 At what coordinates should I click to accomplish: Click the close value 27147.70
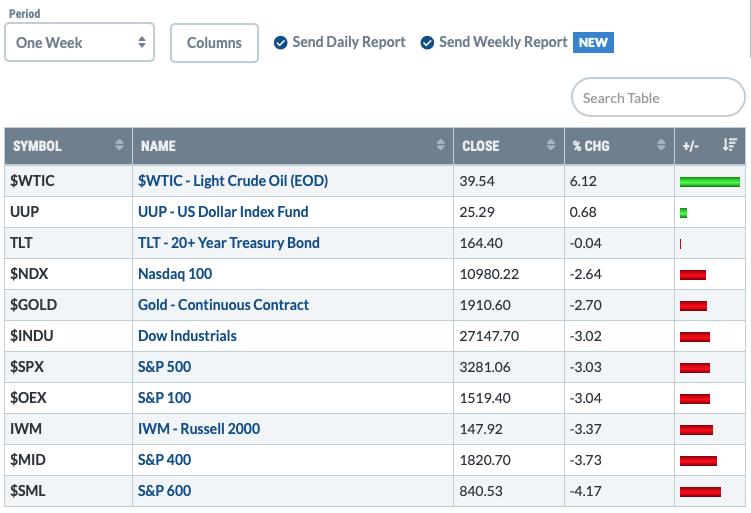coord(489,336)
